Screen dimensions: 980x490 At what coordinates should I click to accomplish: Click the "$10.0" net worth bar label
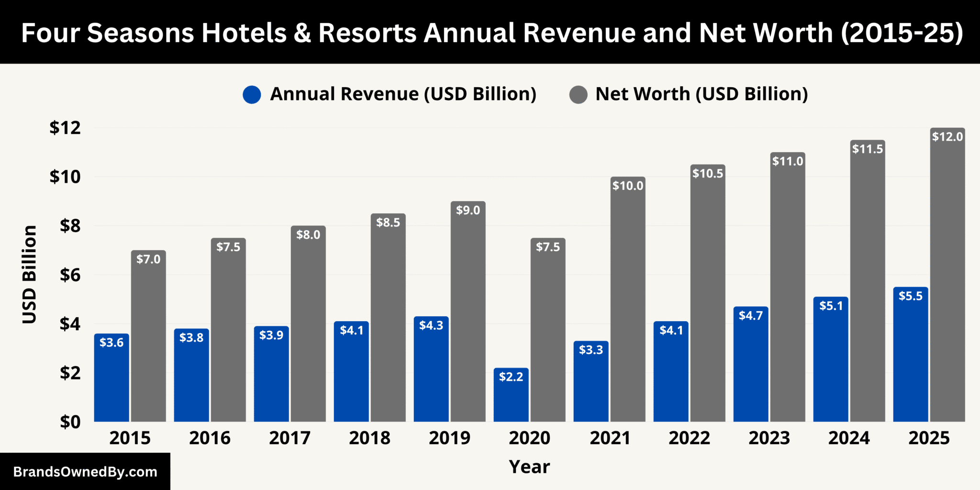point(628,186)
